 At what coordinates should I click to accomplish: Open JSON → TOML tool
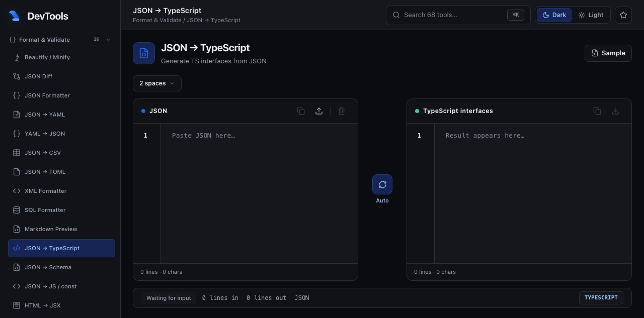61,172
